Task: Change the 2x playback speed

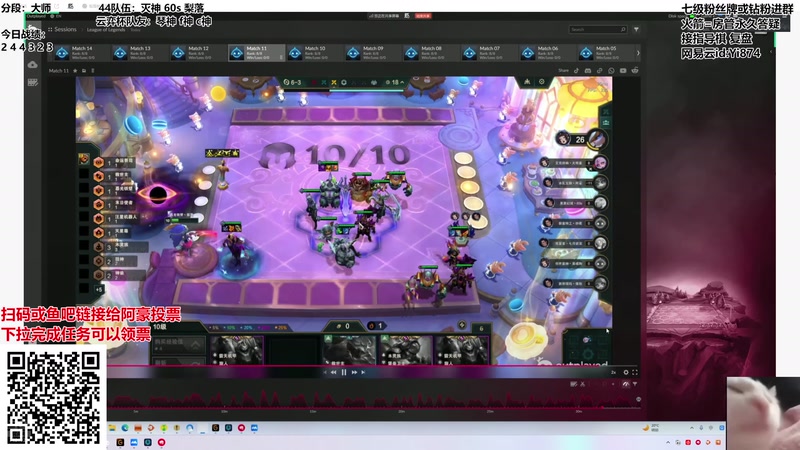Action: [613, 372]
